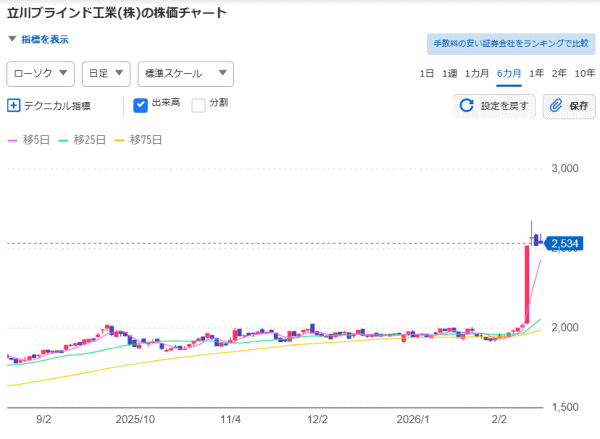Toggle the pink 移5日 moving average legend
600x439 pixels.
[x=29, y=140]
